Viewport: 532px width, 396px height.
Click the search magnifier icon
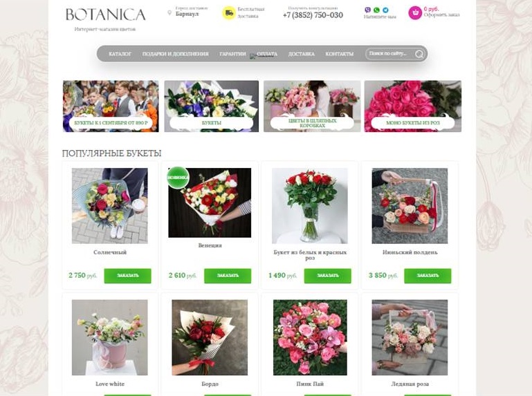point(419,54)
